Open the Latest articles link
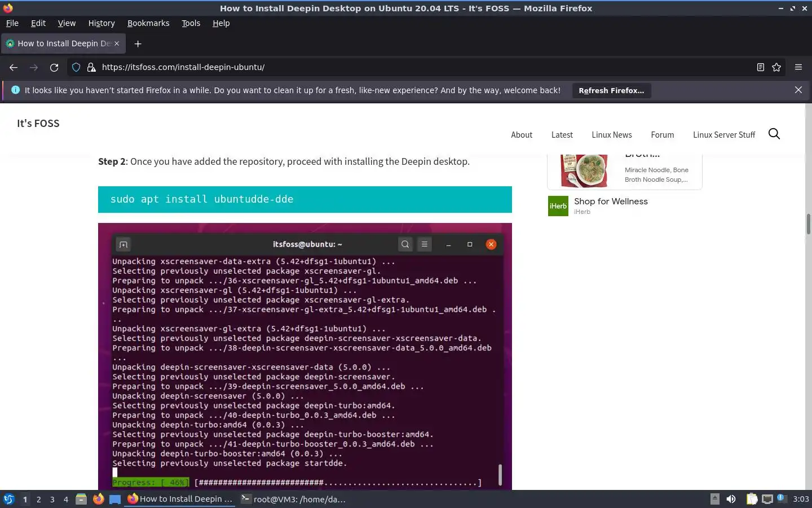 (562, 135)
